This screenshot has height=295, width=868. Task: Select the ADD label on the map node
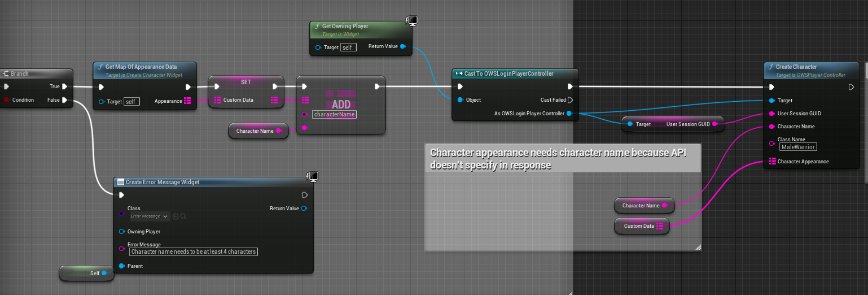(341, 105)
